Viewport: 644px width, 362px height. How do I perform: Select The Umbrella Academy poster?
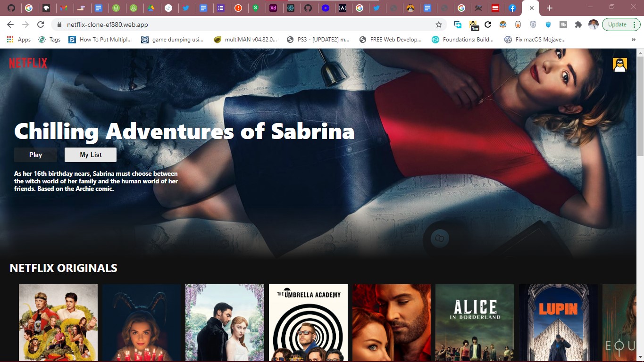[308, 323]
